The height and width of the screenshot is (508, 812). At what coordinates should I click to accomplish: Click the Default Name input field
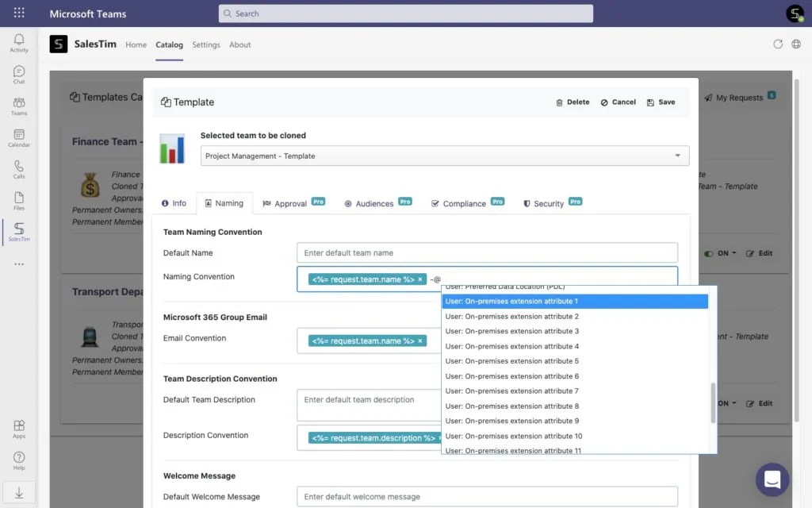[x=487, y=253]
